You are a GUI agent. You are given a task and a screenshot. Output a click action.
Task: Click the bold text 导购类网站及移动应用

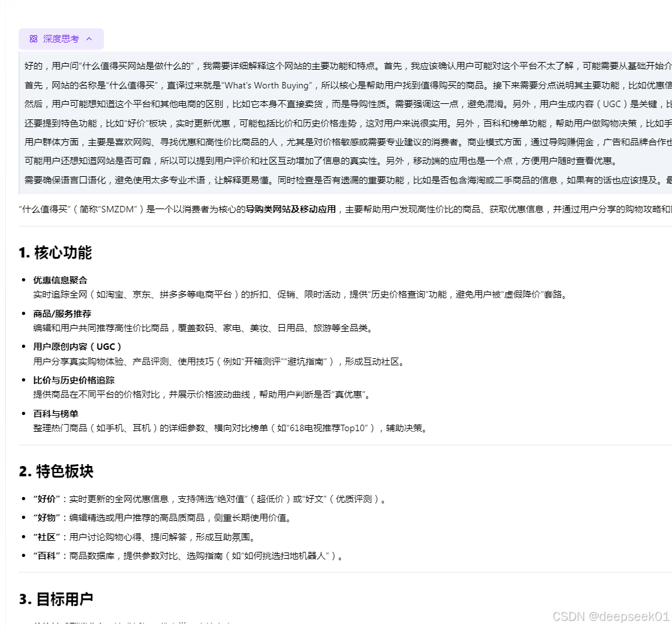[290, 209]
